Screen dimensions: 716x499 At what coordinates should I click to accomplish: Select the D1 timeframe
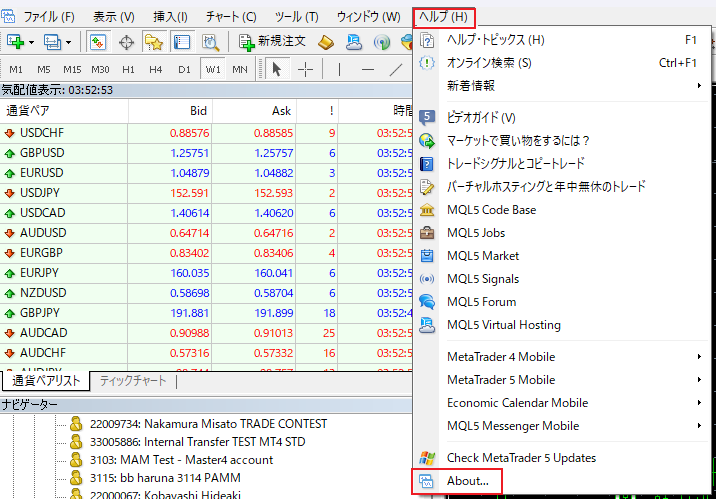(184, 69)
